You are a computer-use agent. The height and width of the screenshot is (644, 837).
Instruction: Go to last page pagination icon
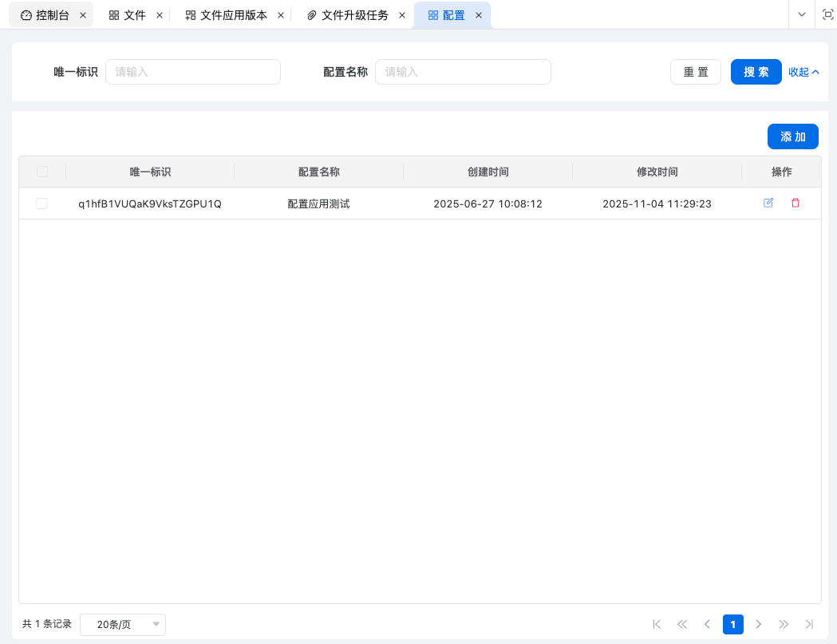[x=809, y=624]
